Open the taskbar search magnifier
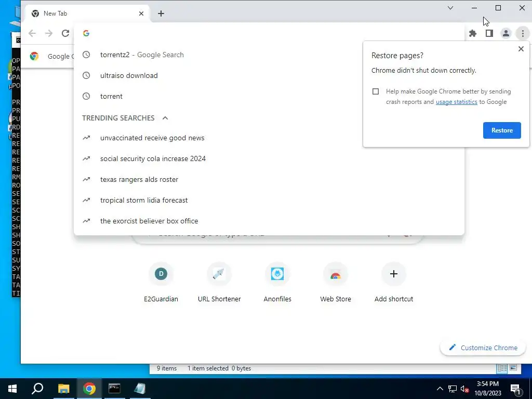The height and width of the screenshot is (399, 532). click(x=37, y=389)
